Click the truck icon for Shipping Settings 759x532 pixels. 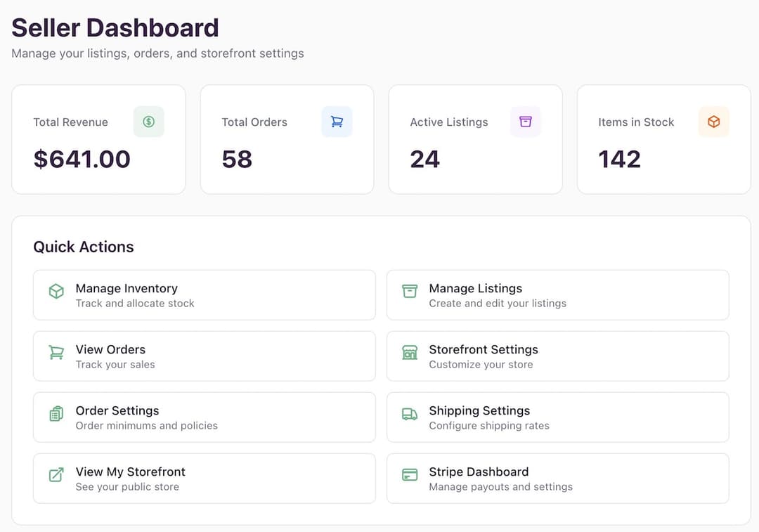point(410,413)
